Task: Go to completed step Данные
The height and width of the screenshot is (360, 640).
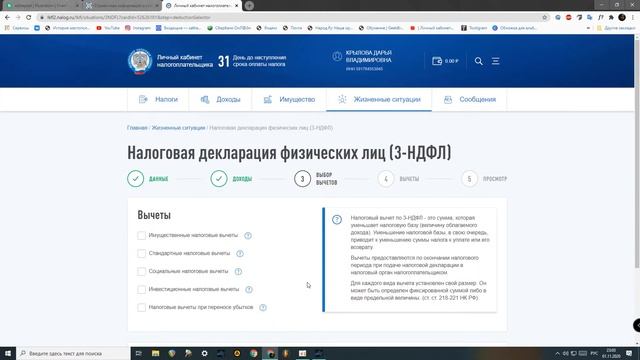Action: [147, 179]
